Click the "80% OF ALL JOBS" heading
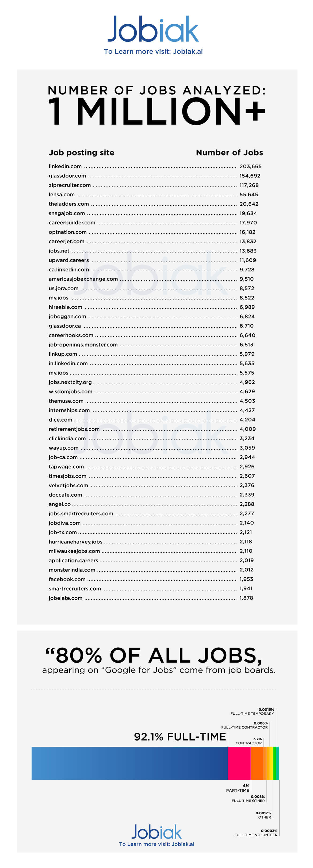313x868 pixels. pyautogui.click(x=154, y=655)
